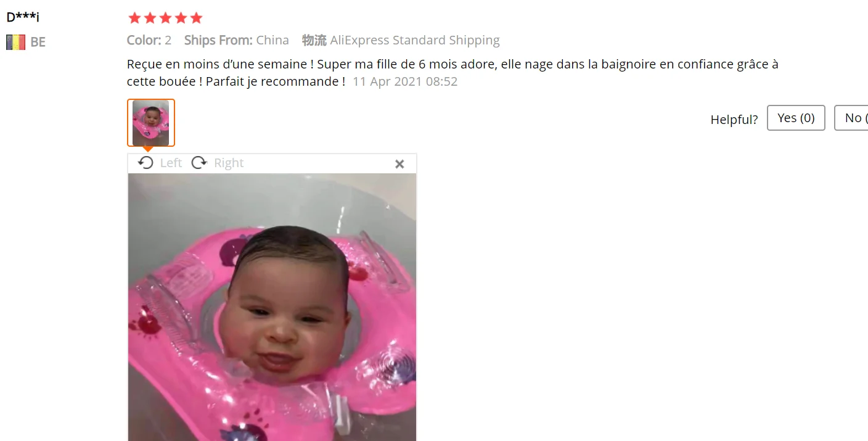Viewport: 868px width, 441px height.
Task: Click the fifth red rating star
Action: pos(196,18)
